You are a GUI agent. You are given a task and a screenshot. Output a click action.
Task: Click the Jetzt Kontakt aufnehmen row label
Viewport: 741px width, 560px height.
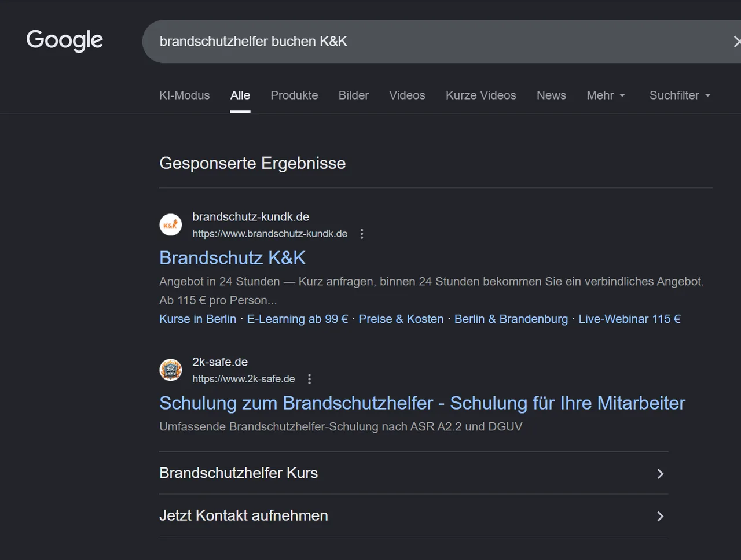pyautogui.click(x=244, y=515)
